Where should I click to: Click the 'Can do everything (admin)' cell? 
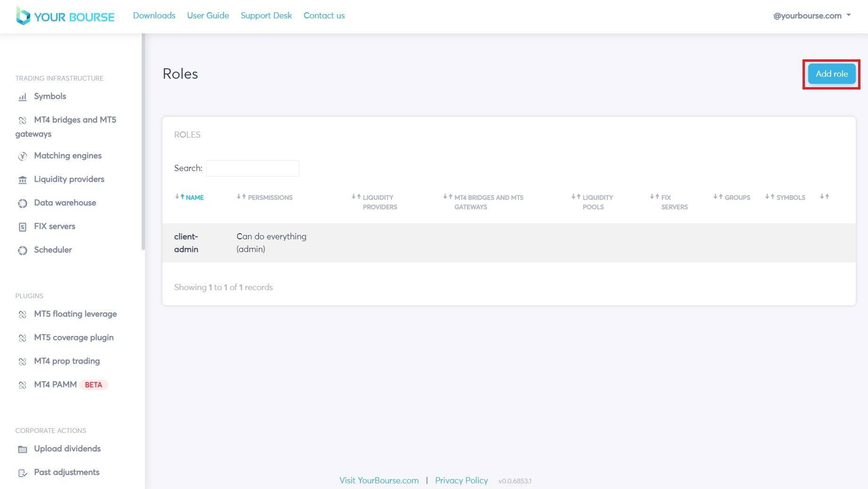pyautogui.click(x=272, y=243)
